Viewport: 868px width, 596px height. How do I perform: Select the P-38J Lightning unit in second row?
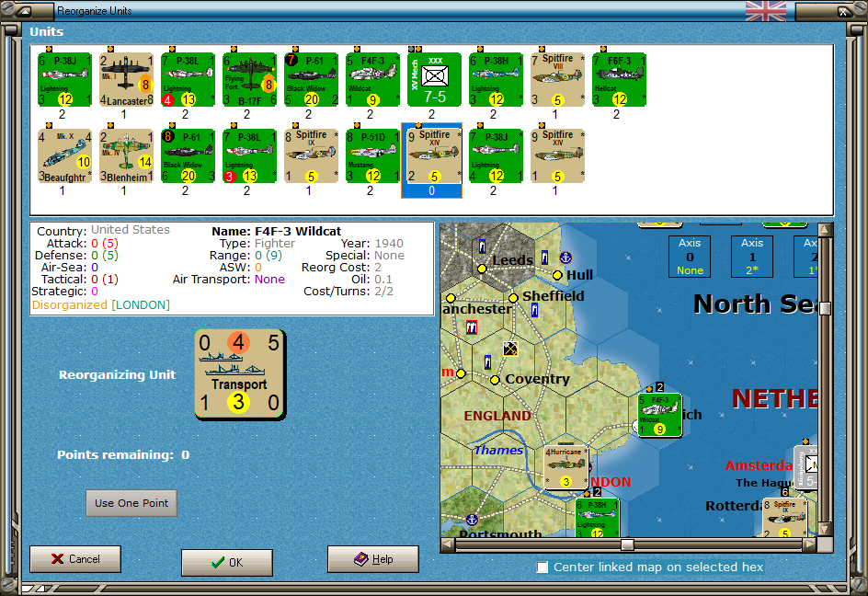point(496,155)
